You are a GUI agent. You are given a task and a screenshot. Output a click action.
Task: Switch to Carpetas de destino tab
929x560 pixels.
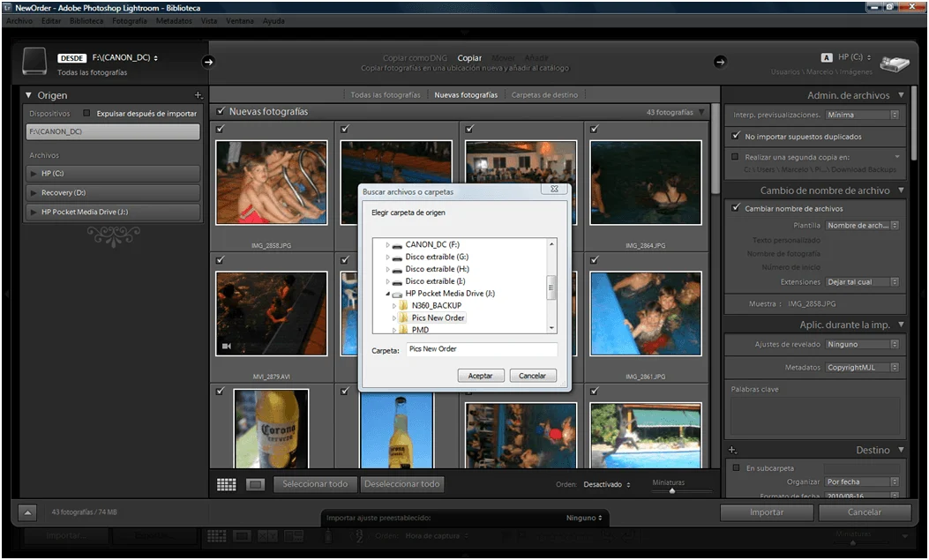[544, 94]
